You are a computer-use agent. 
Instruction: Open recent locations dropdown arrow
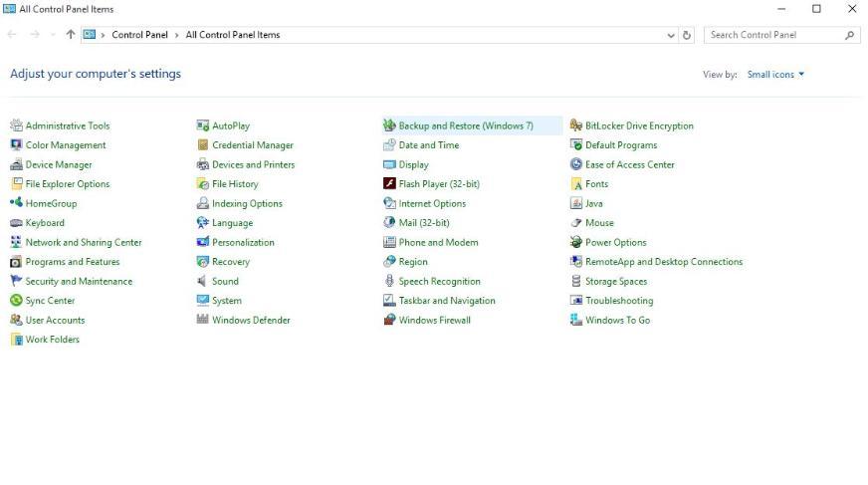(53, 35)
